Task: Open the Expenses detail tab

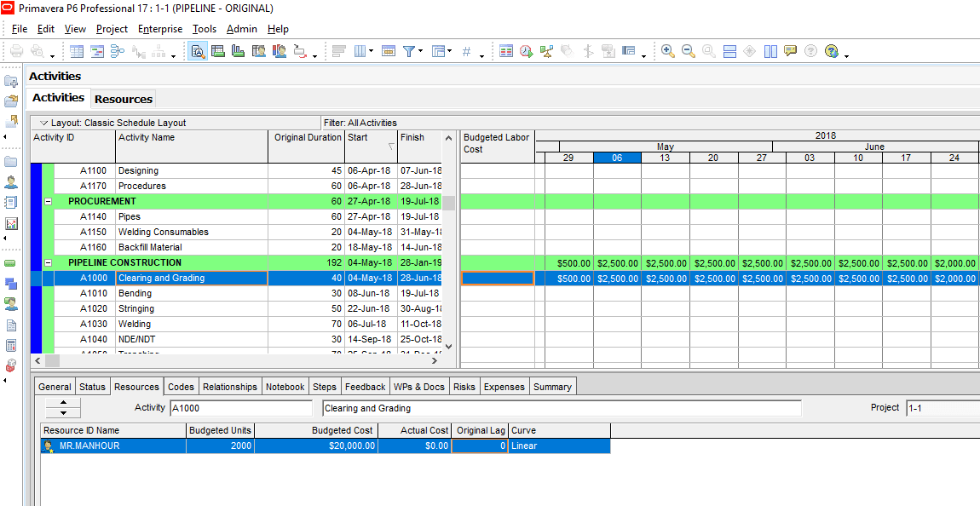Action: tap(504, 387)
